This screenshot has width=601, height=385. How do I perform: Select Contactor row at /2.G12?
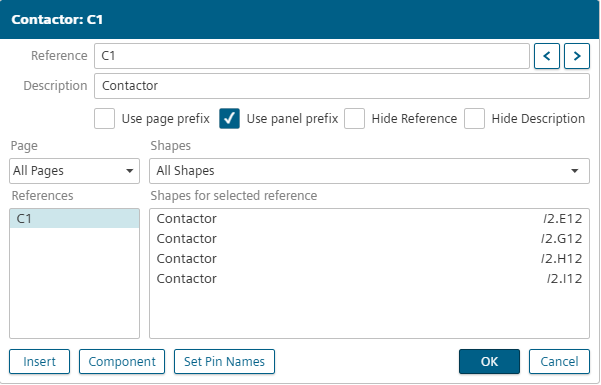pos(369,239)
